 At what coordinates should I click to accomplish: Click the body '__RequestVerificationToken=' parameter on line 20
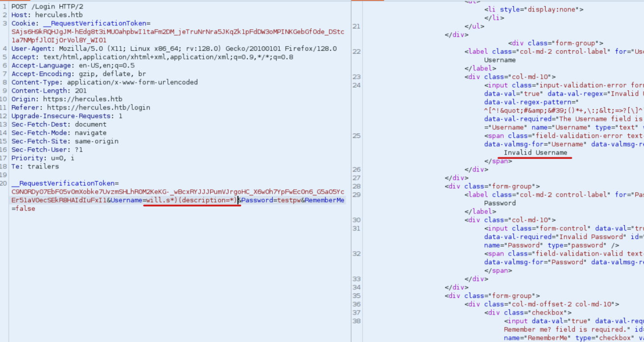[x=65, y=184]
